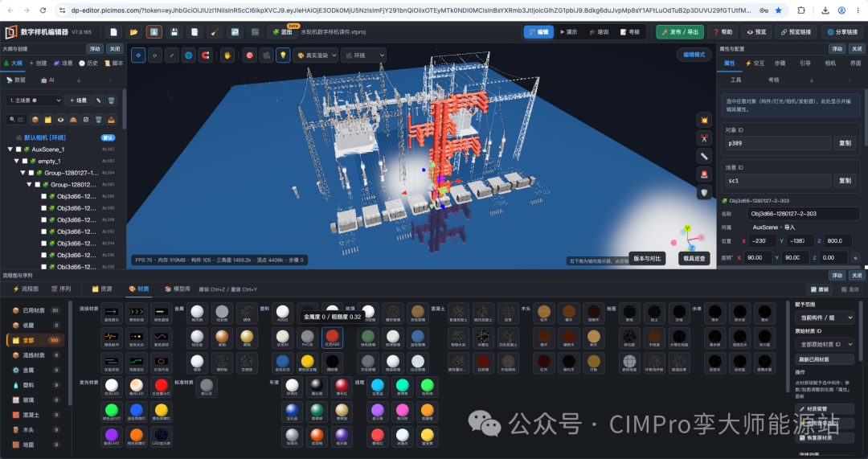Collapse the Group-1280127 #p384 node
Viewport: 868px width, 459px height.
(x=23, y=173)
